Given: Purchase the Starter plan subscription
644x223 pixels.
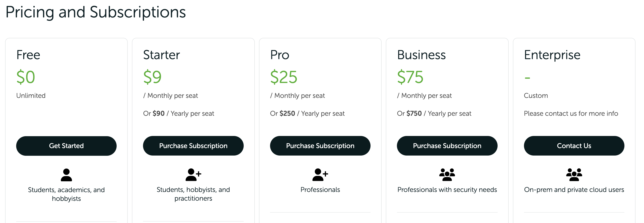Looking at the screenshot, I should tap(193, 146).
